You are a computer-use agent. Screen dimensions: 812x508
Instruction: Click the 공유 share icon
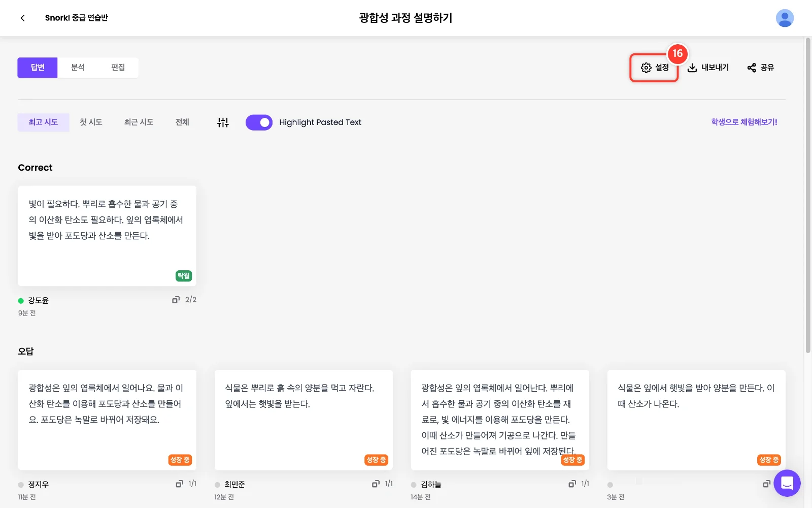(752, 68)
